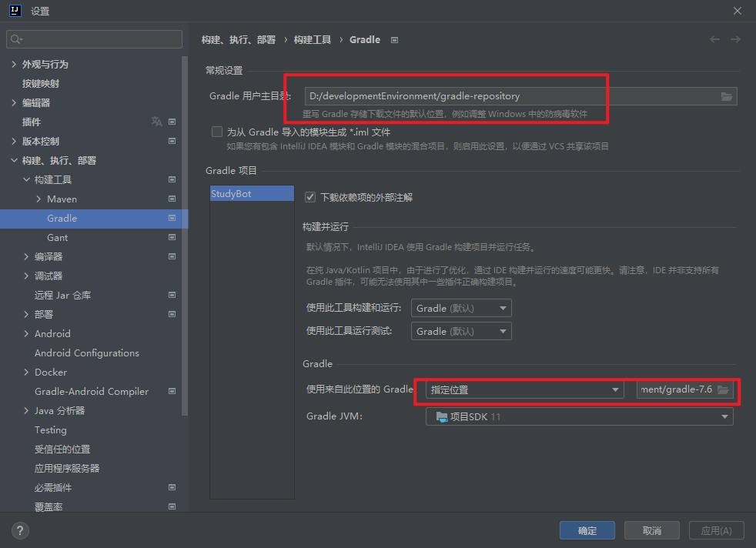Select StudyBot in Gradle projects list
The height and width of the screenshot is (548, 756).
pyautogui.click(x=252, y=193)
